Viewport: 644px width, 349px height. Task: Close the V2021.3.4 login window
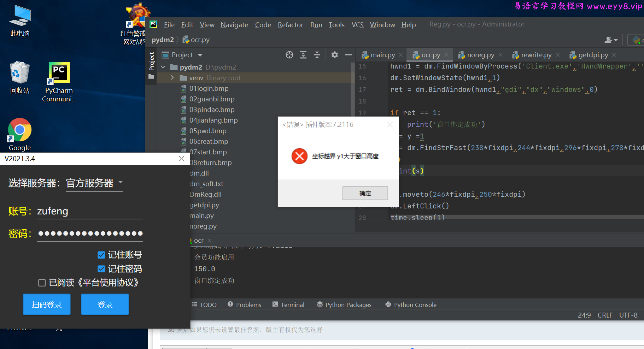[x=181, y=159]
